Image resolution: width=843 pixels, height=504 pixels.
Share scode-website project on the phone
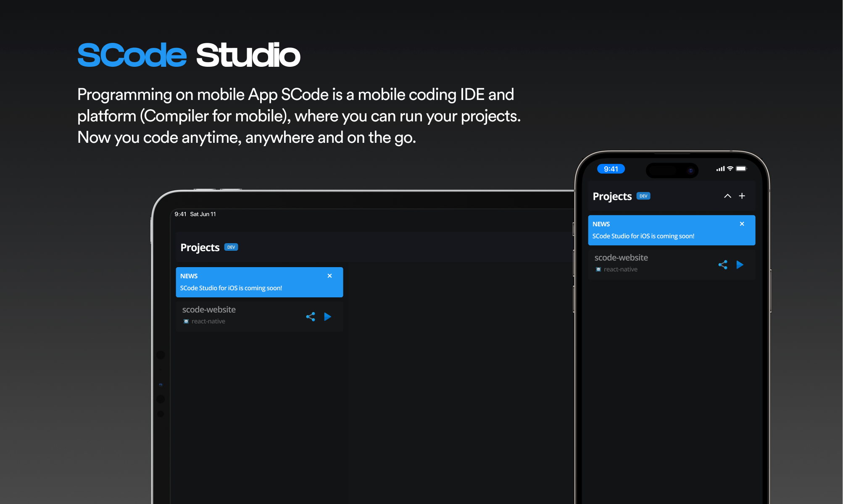[x=723, y=265]
